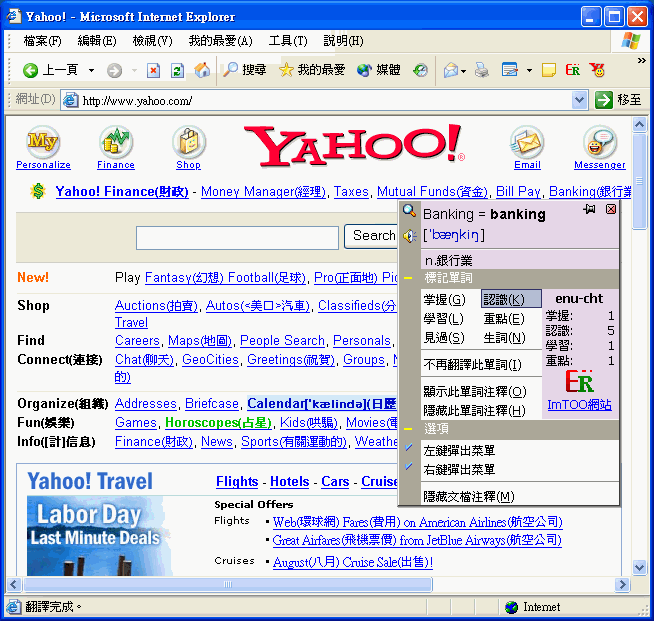Click the Shop bag icon
Image resolution: width=654 pixels, height=621 pixels.
[189, 142]
